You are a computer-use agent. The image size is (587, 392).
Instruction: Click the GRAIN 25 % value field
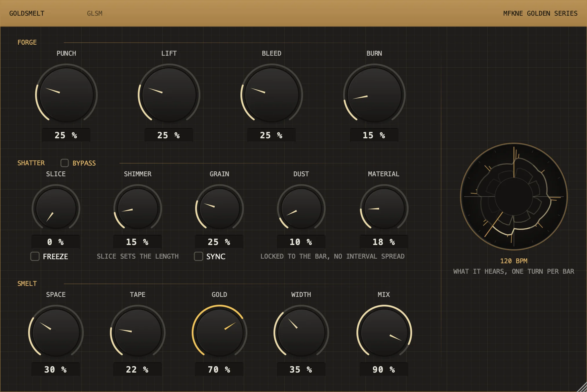click(x=219, y=242)
